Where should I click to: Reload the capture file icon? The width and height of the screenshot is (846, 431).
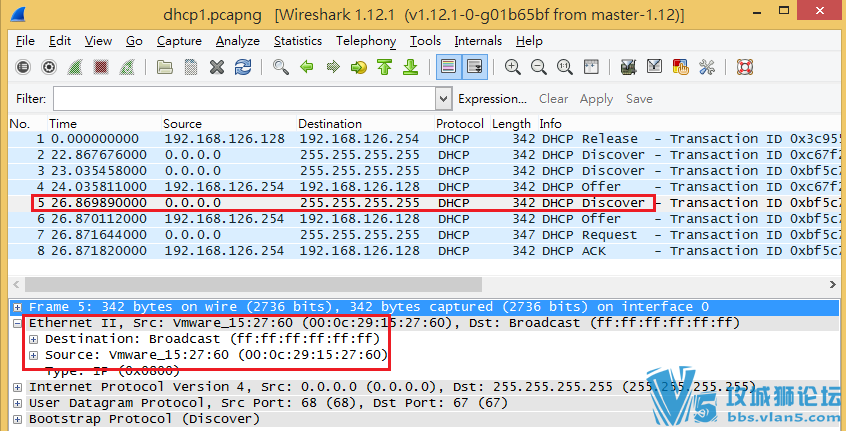tap(243, 67)
